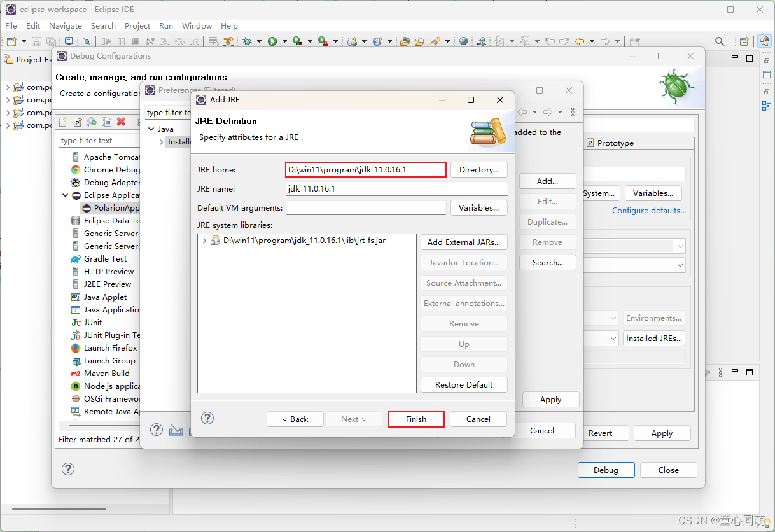Click the Save icon in main toolbar
The width and height of the screenshot is (775, 532).
pos(36,41)
